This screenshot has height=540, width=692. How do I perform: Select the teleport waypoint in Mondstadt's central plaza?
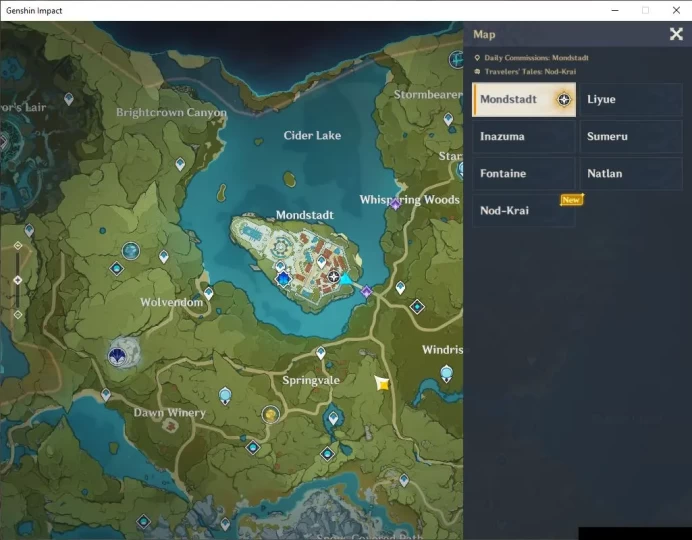321,262
